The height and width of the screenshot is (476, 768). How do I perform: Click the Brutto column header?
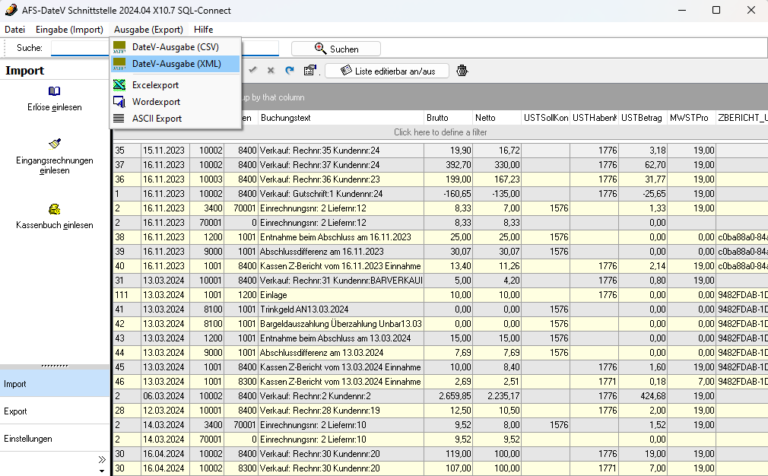(x=438, y=118)
